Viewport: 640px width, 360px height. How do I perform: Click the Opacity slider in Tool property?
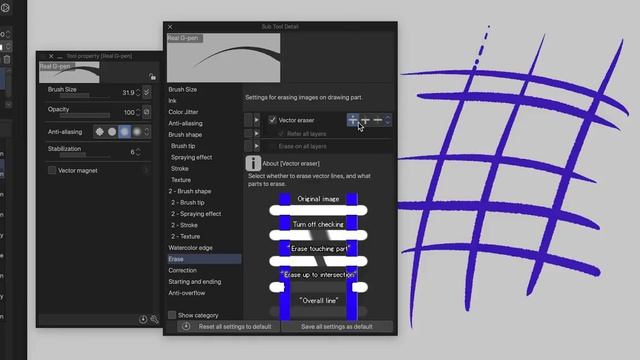pyautogui.click(x=84, y=116)
